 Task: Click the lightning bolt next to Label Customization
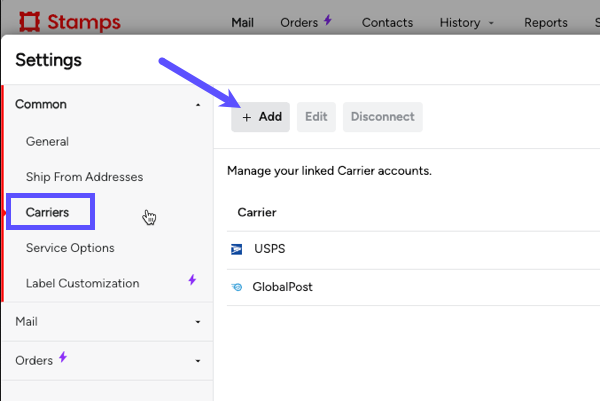[x=192, y=280]
